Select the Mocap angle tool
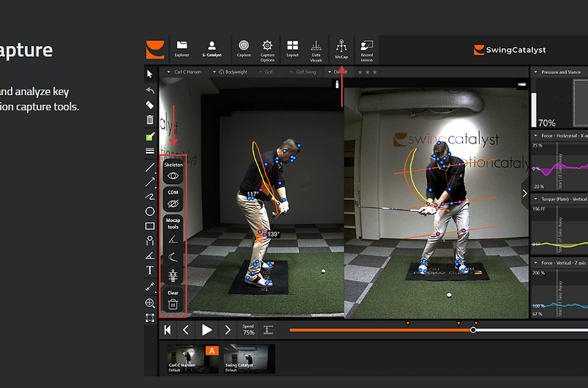This screenshot has height=388, width=588. coord(172,239)
